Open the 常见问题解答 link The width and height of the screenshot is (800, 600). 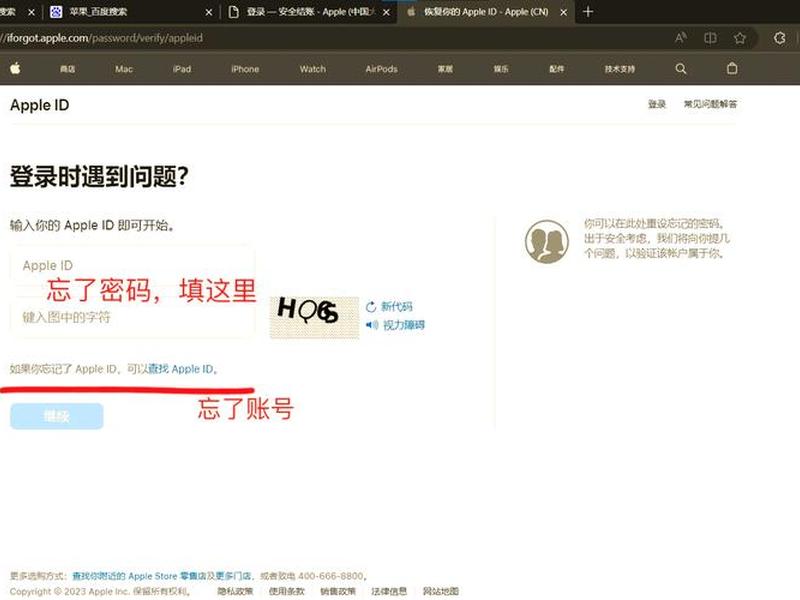click(x=710, y=104)
